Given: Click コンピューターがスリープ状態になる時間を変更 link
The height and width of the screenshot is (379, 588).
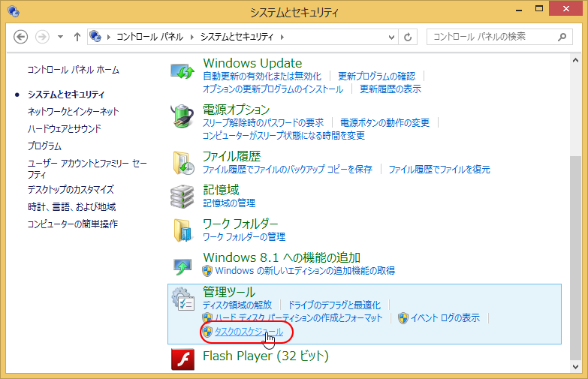Looking at the screenshot, I should pyautogui.click(x=284, y=136).
